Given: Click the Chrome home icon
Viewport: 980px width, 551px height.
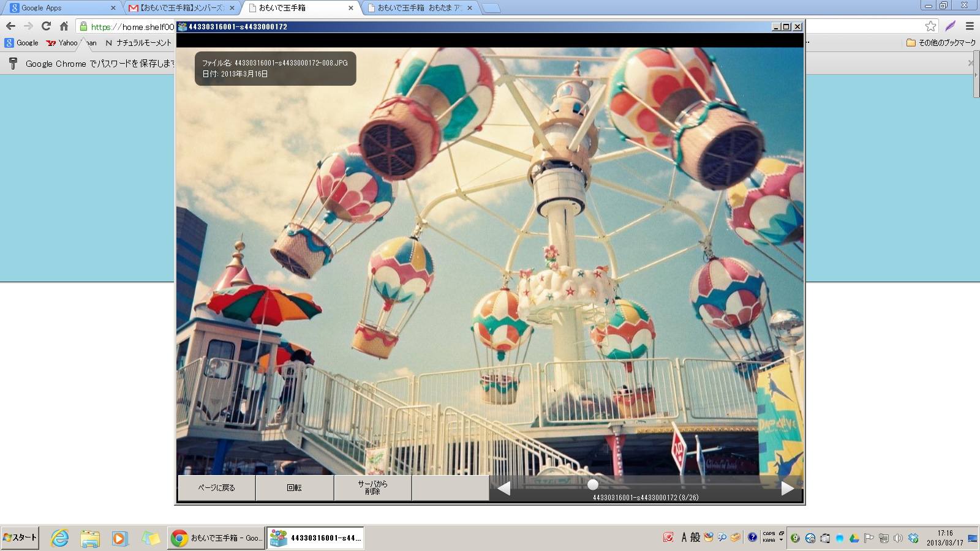Looking at the screenshot, I should click(x=64, y=26).
